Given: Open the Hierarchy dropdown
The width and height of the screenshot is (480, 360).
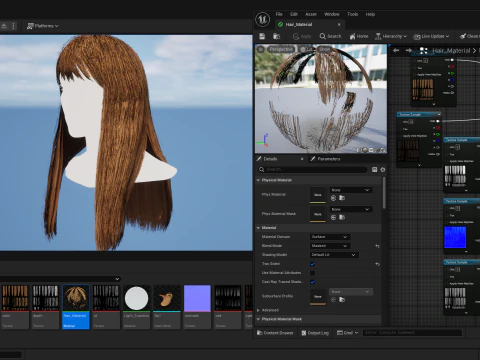Looking at the screenshot, I should (x=391, y=36).
